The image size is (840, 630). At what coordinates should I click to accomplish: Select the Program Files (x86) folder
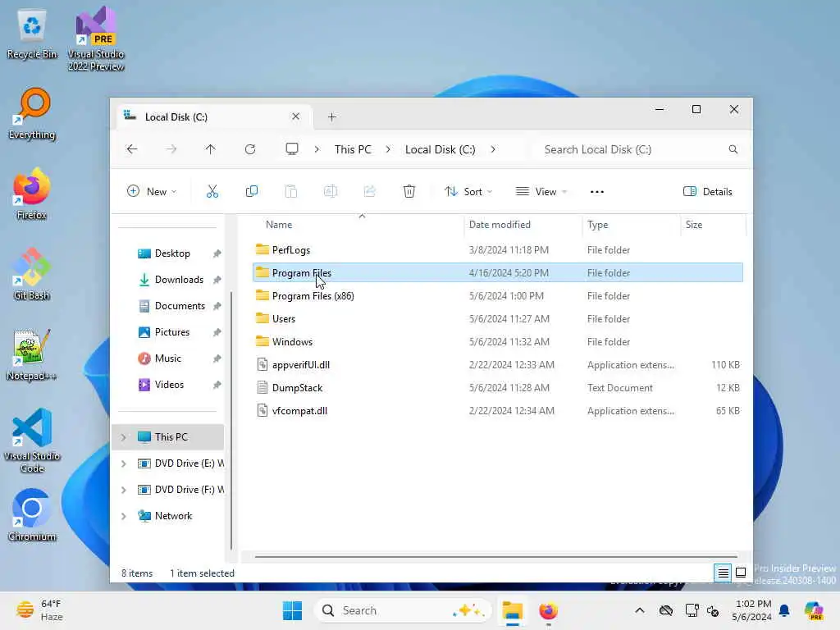click(x=498, y=295)
